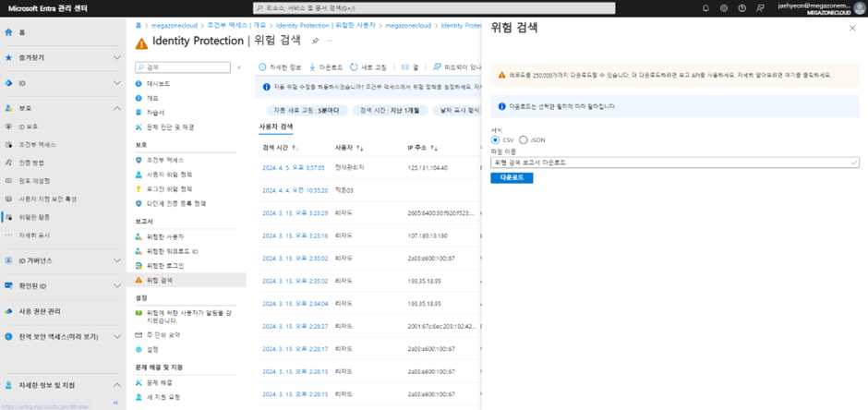This screenshot has height=410, width=868.
Task: Open the account avatar for jaehyeon
Action: point(859,7)
